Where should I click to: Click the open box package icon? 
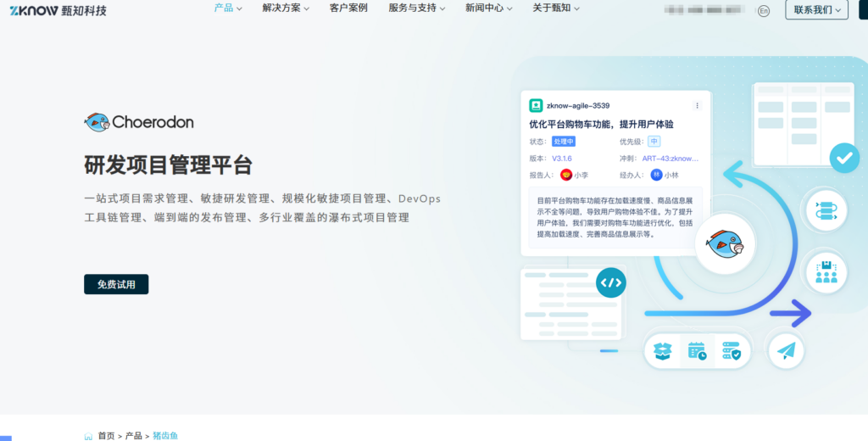663,351
